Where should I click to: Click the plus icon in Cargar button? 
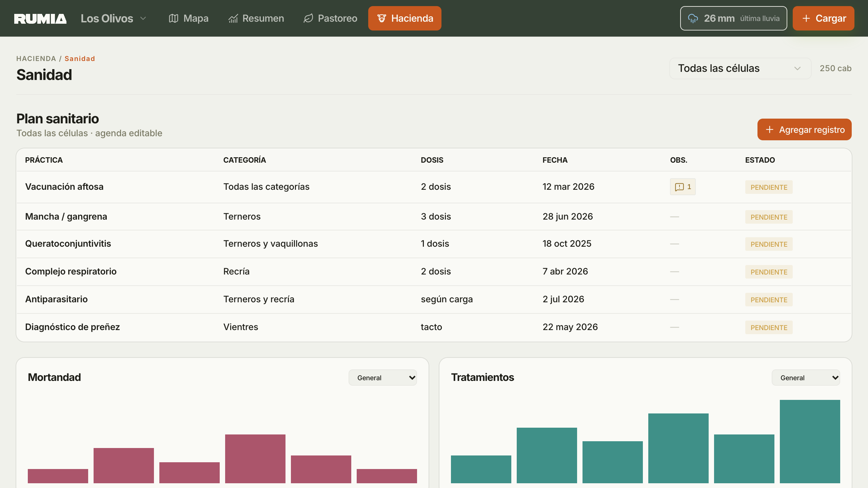click(806, 18)
